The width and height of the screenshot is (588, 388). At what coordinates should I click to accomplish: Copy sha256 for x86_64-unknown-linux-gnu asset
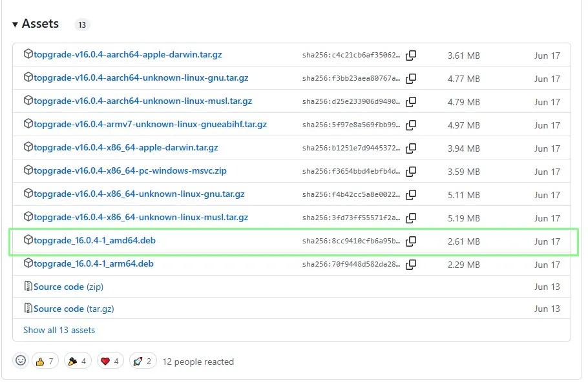click(411, 195)
